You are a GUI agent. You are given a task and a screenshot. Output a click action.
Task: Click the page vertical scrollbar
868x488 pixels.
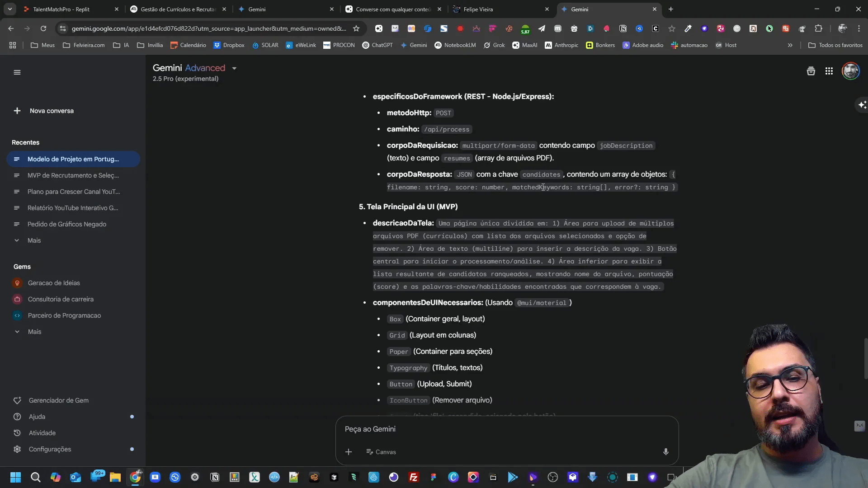click(x=865, y=358)
